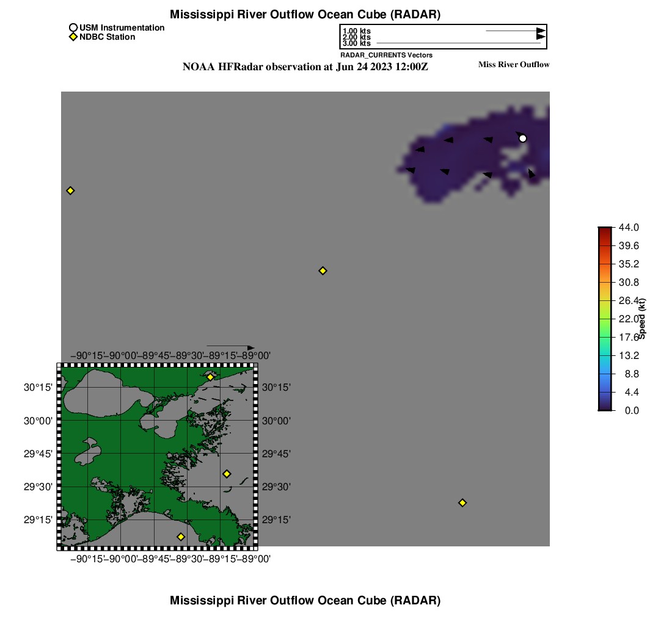This screenshot has height=641, width=672.
Task: Click the white circle icon in the legend
Action: (73, 27)
